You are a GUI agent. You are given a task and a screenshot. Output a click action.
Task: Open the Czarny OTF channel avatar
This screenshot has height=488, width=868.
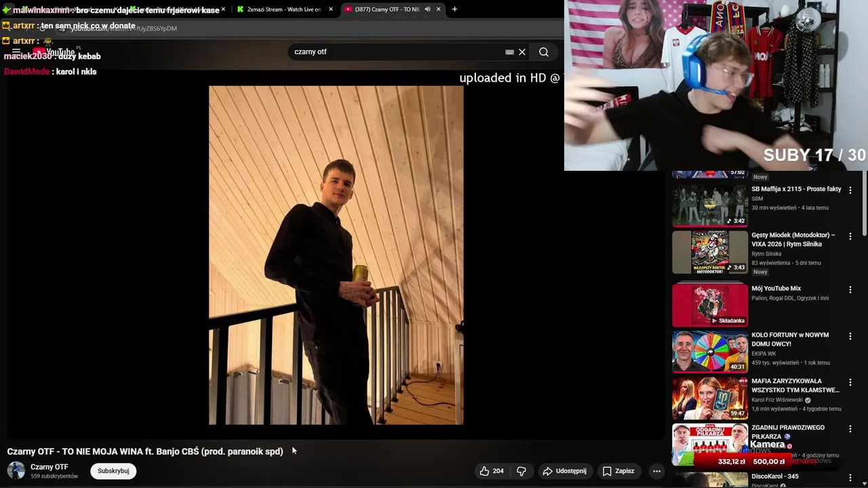(x=16, y=470)
